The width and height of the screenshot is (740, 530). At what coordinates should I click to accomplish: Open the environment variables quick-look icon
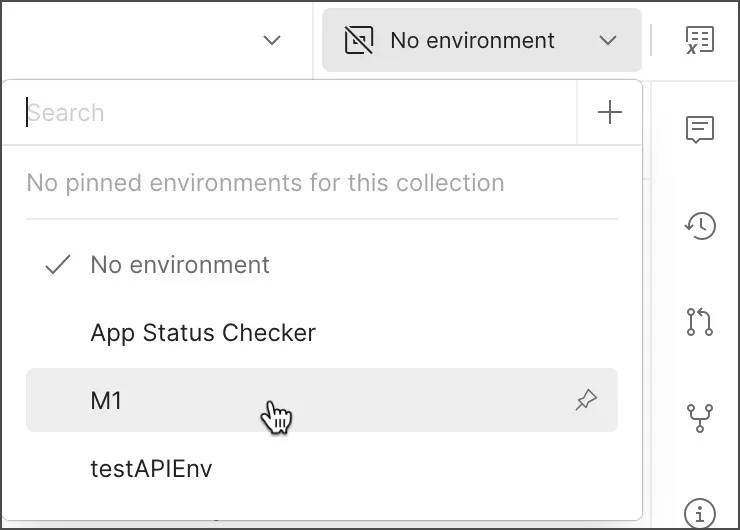click(x=700, y=40)
